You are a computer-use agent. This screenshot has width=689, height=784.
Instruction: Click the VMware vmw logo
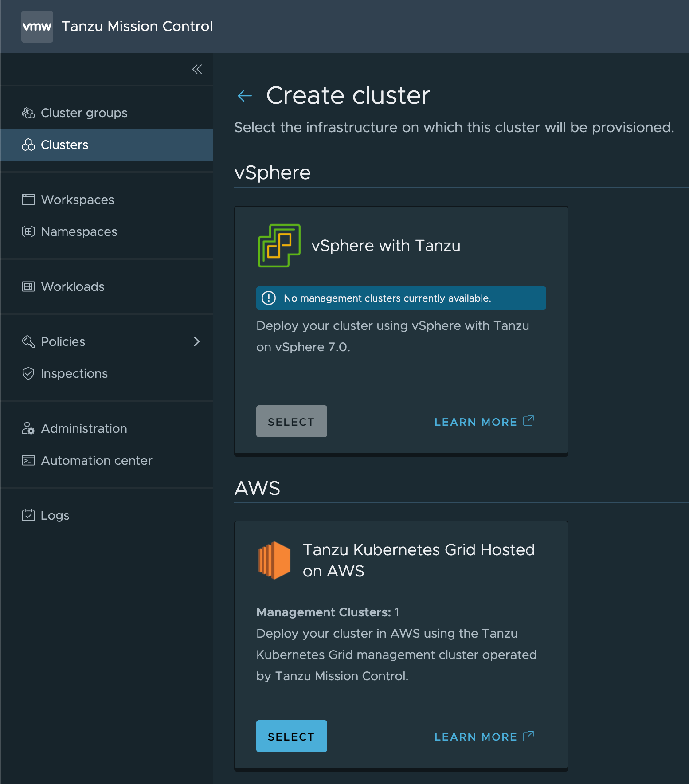click(x=37, y=27)
